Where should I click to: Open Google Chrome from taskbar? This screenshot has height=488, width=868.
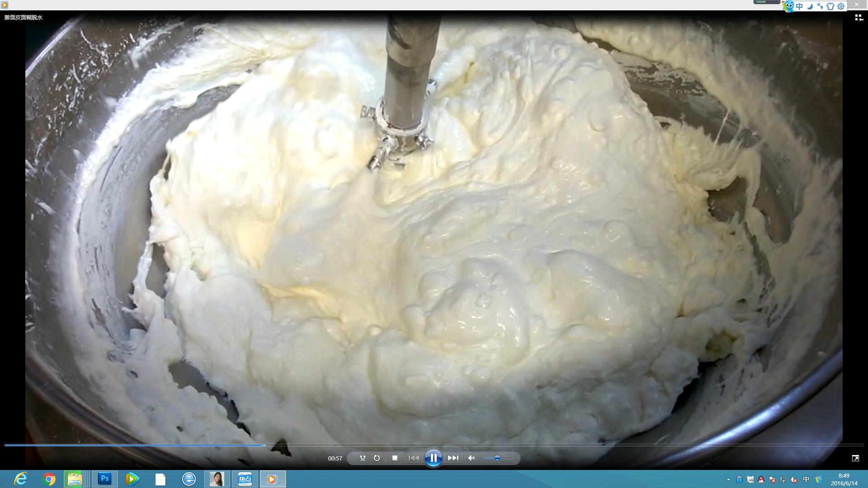coord(49,479)
